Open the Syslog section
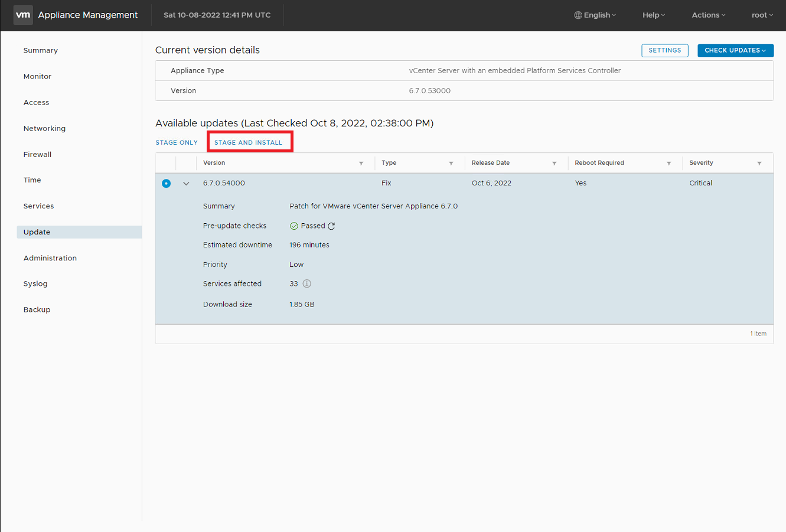Screen dimensions: 786x532 click(35, 284)
